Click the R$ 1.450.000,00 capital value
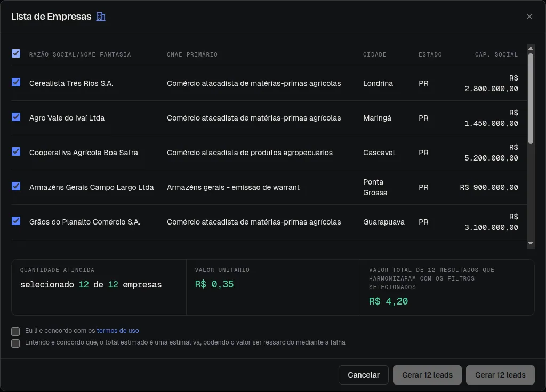 [491, 118]
